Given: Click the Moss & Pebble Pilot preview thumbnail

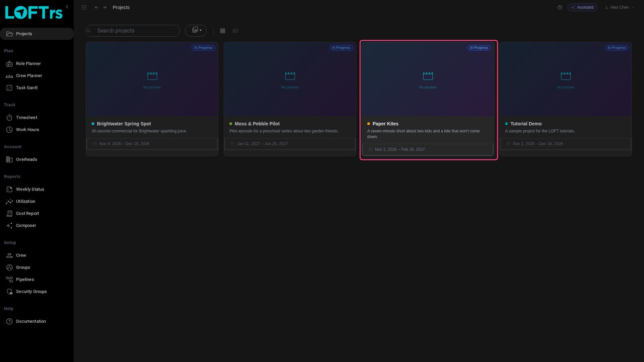Looking at the screenshot, I should pyautogui.click(x=290, y=79).
